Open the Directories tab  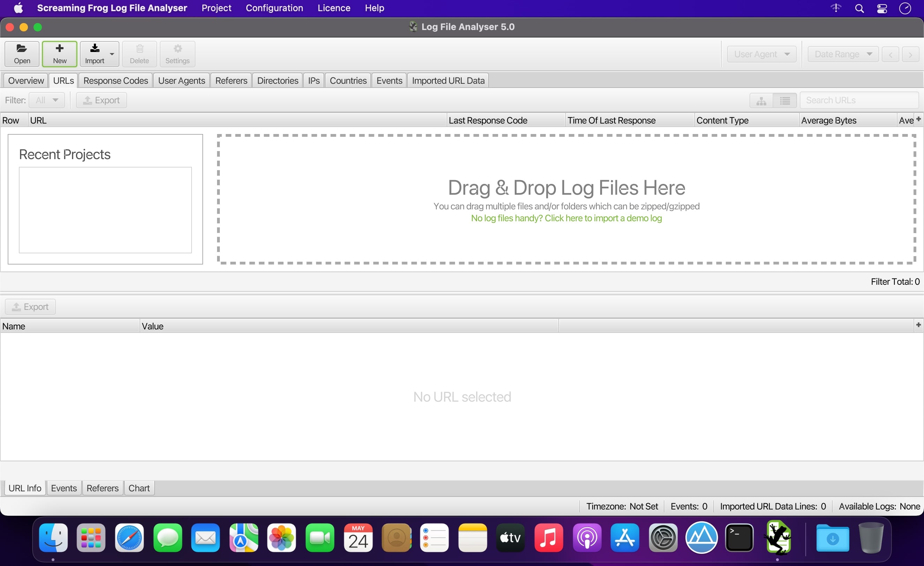[x=277, y=81]
